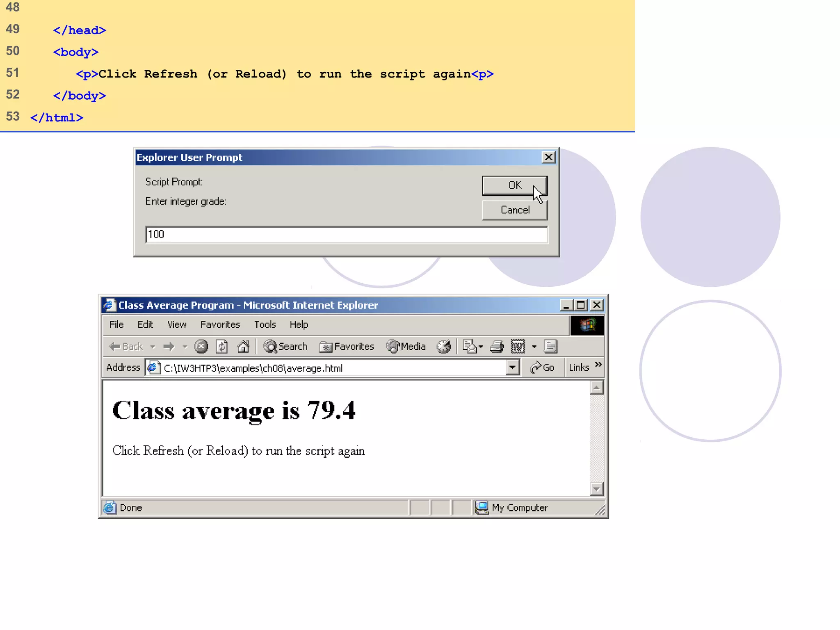Click OK in the Explorer User Prompt
This screenshot has height=630, width=840.
(514, 185)
